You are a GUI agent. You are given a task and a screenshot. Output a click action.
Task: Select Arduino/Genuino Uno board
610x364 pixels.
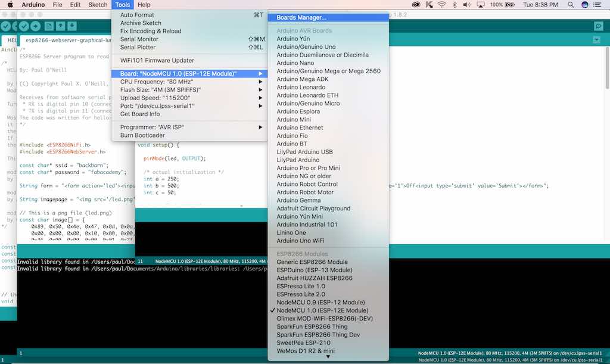click(x=328, y=46)
